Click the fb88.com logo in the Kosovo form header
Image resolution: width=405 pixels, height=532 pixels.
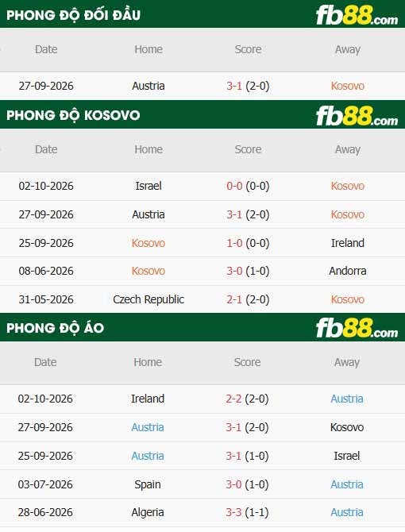357,116
